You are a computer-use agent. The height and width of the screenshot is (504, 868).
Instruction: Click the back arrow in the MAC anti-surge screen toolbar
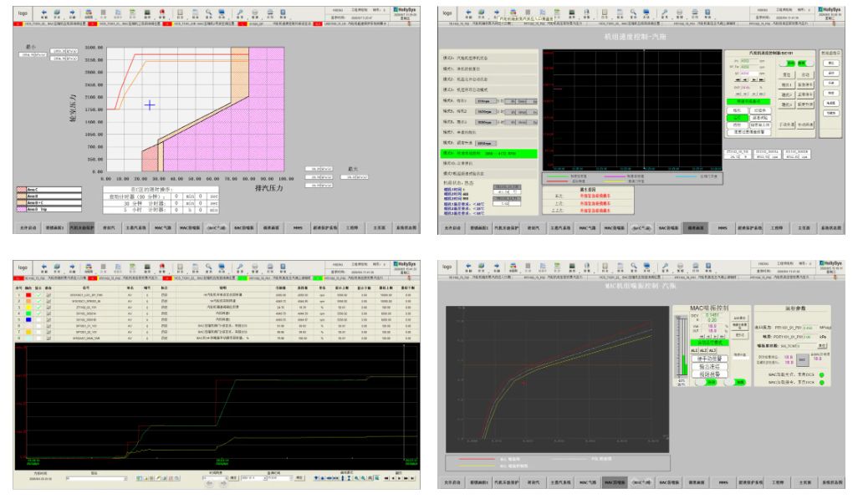click(469, 266)
